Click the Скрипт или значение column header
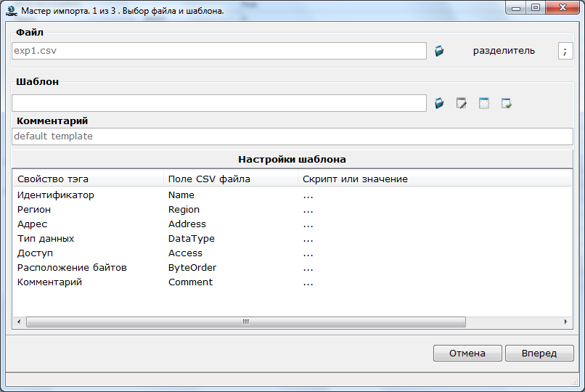 pyautogui.click(x=435, y=179)
